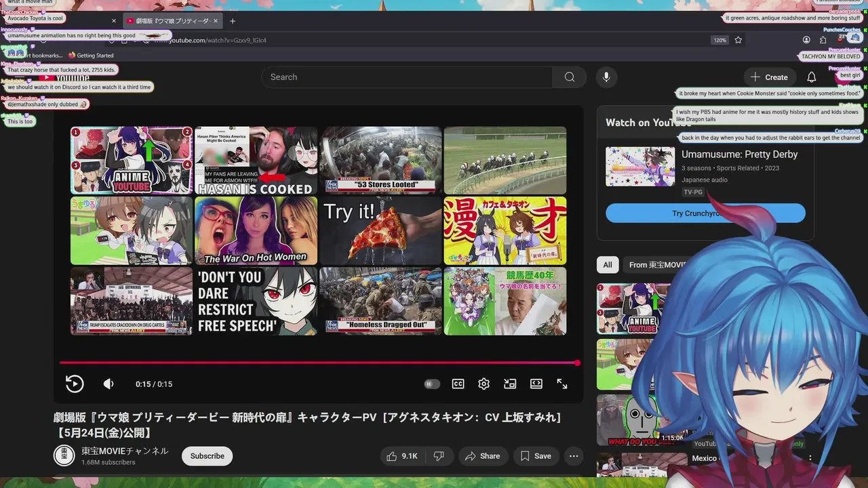
Task: Switch to the 劇場版ウマ娘 browser tab
Action: [173, 21]
